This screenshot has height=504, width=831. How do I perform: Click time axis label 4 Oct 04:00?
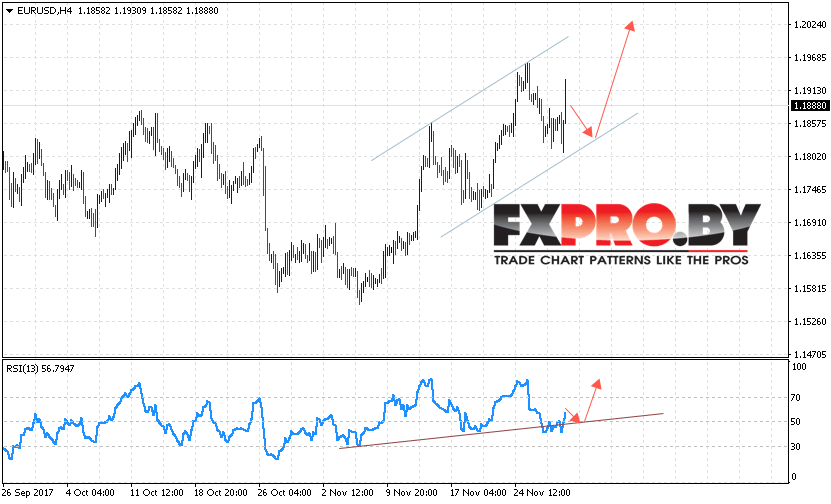tap(90, 493)
